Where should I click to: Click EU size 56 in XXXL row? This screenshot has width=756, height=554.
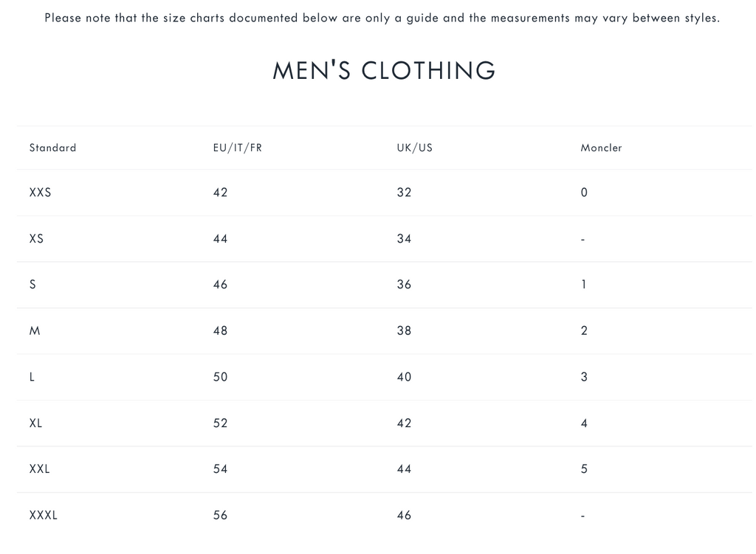220,515
